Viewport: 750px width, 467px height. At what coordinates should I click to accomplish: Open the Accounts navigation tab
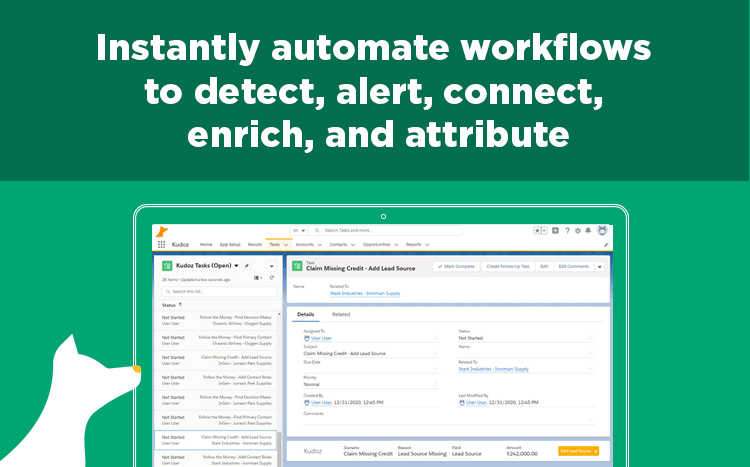click(305, 245)
